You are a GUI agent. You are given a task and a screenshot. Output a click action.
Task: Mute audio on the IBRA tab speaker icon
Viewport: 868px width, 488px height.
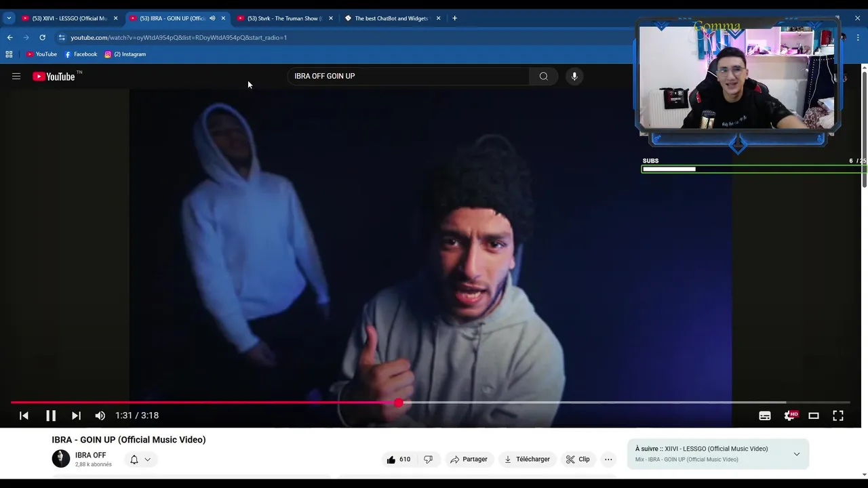(212, 18)
